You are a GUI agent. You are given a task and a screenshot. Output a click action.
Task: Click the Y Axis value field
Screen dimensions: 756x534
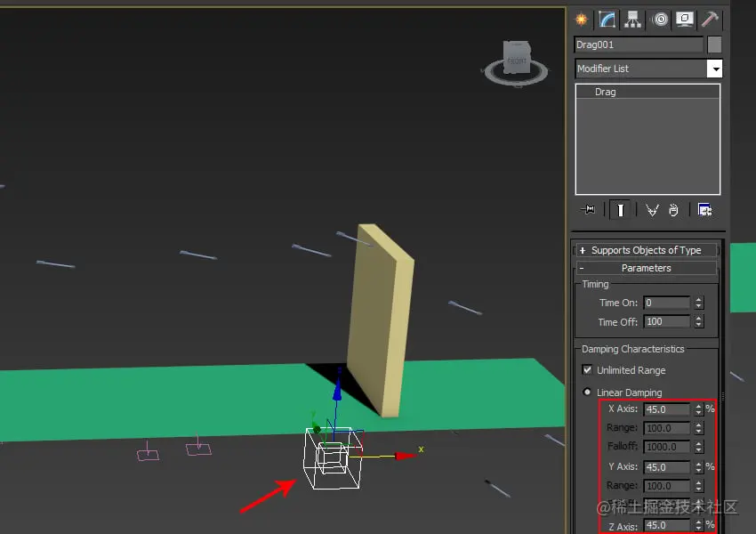point(667,467)
